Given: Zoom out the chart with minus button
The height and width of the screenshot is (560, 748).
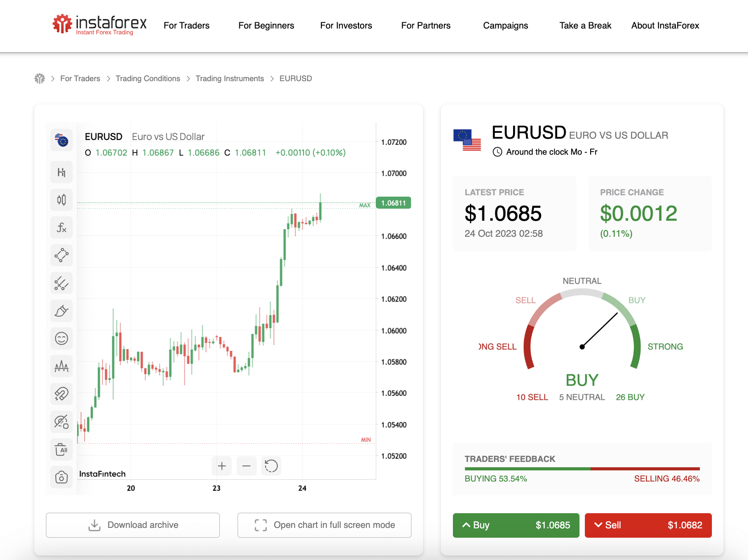Looking at the screenshot, I should coord(247,466).
